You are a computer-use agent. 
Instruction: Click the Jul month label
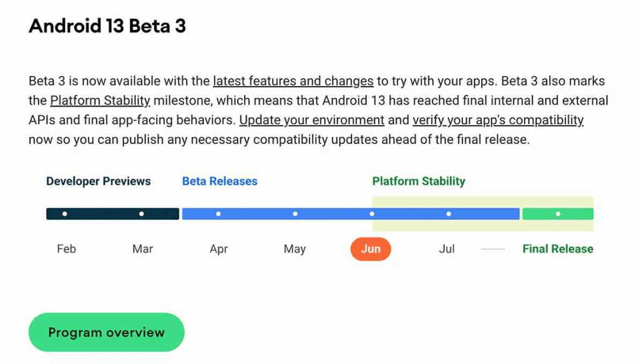[447, 249]
